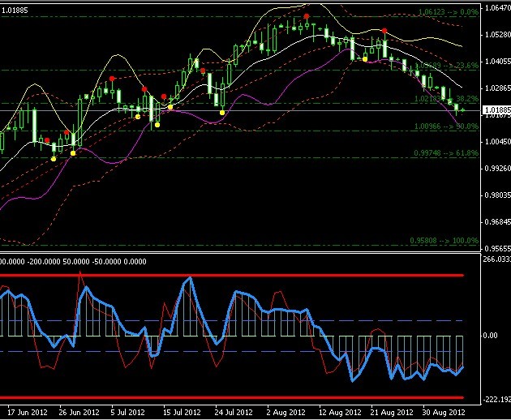511x420 pixels.
Task: Click the indicator scale value 0.00
Action: pyautogui.click(x=490, y=336)
